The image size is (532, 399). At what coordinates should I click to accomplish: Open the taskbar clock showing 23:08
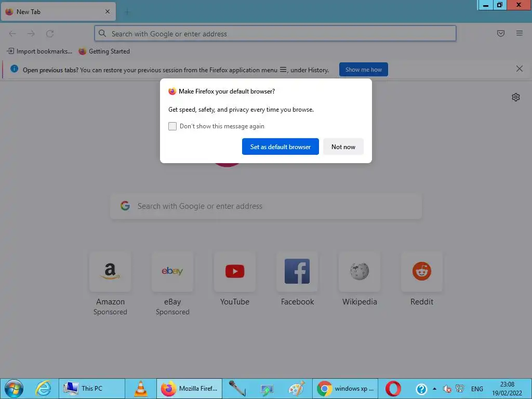507,389
